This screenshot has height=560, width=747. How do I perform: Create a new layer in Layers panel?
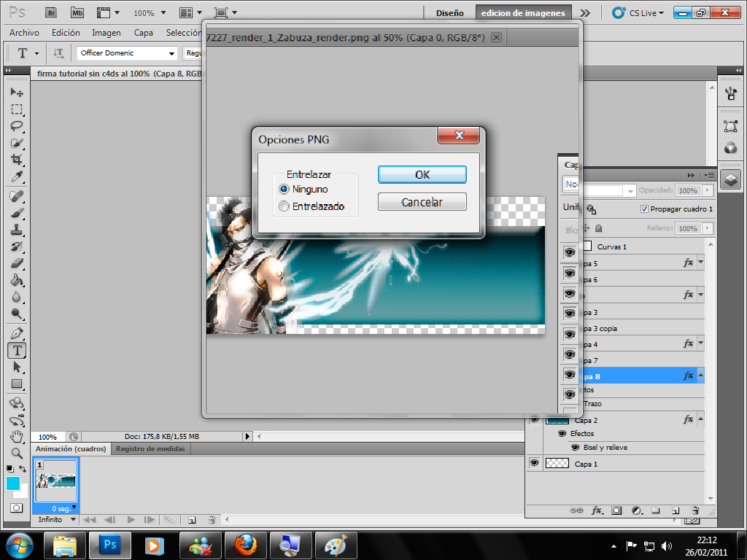point(675,510)
